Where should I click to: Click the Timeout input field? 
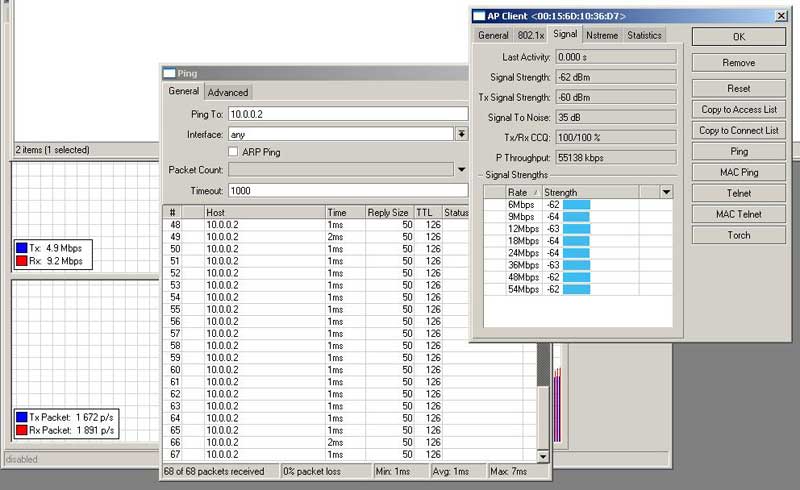(348, 190)
